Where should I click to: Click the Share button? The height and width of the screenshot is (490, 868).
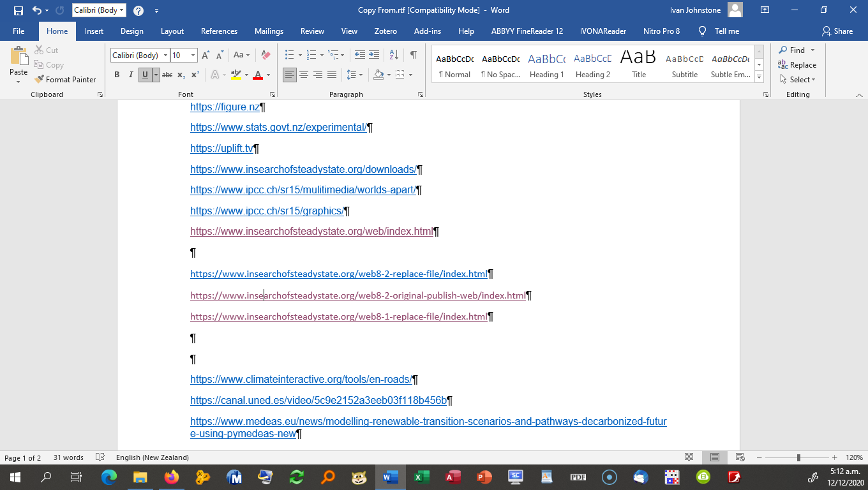tap(837, 31)
